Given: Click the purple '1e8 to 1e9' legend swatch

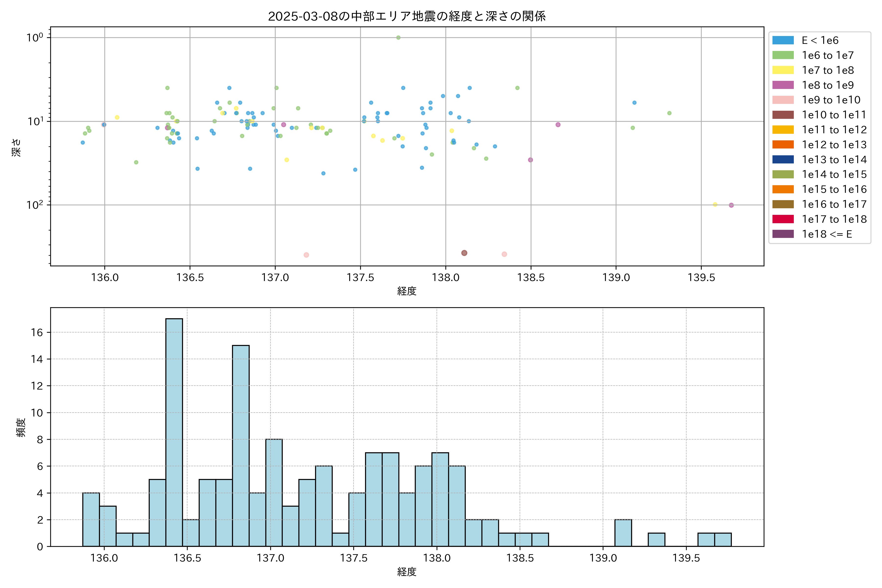Looking at the screenshot, I should pyautogui.click(x=783, y=85).
